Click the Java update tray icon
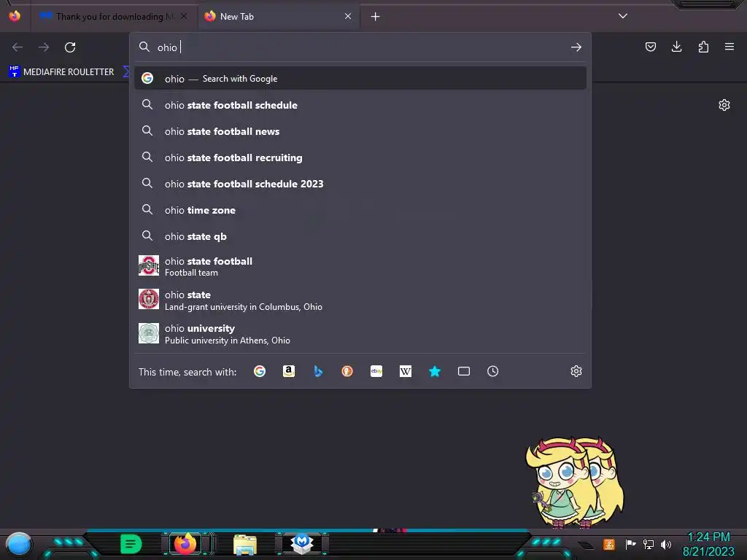 pyautogui.click(x=609, y=544)
